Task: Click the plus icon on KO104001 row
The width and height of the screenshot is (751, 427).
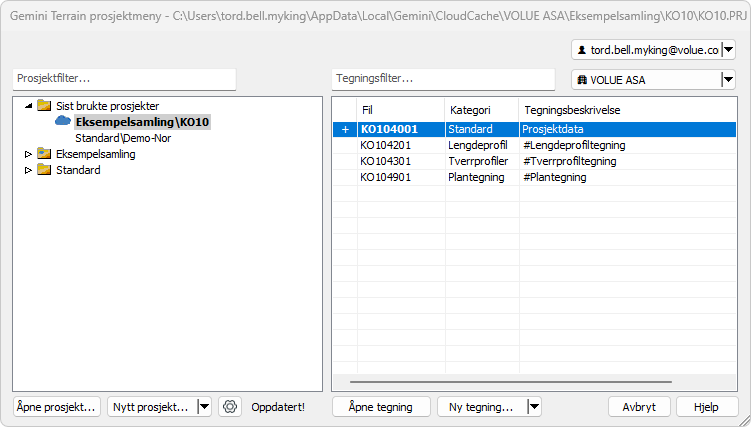Action: [x=345, y=129]
